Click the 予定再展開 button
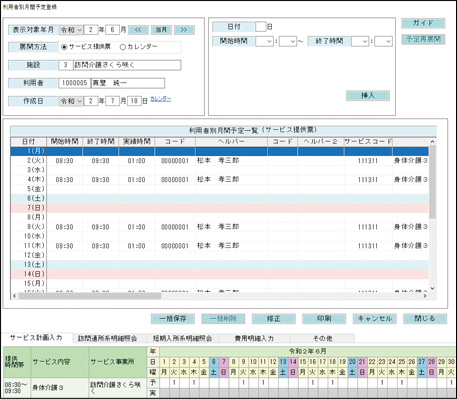 (x=423, y=39)
